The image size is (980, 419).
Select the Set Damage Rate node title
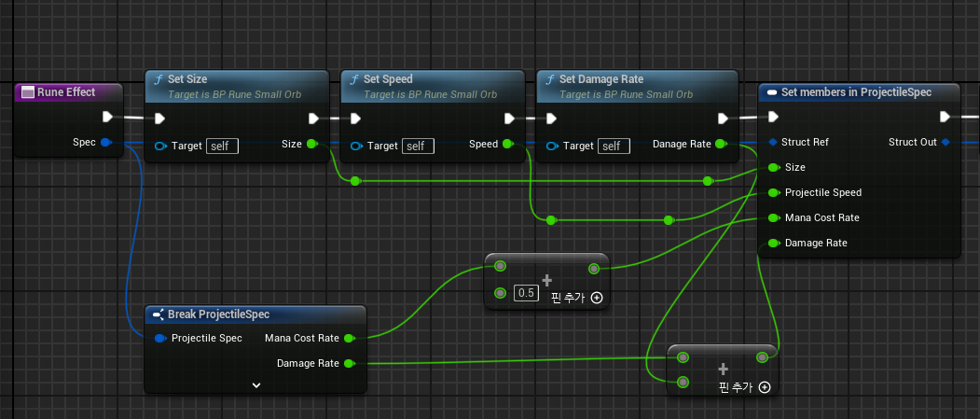601,79
